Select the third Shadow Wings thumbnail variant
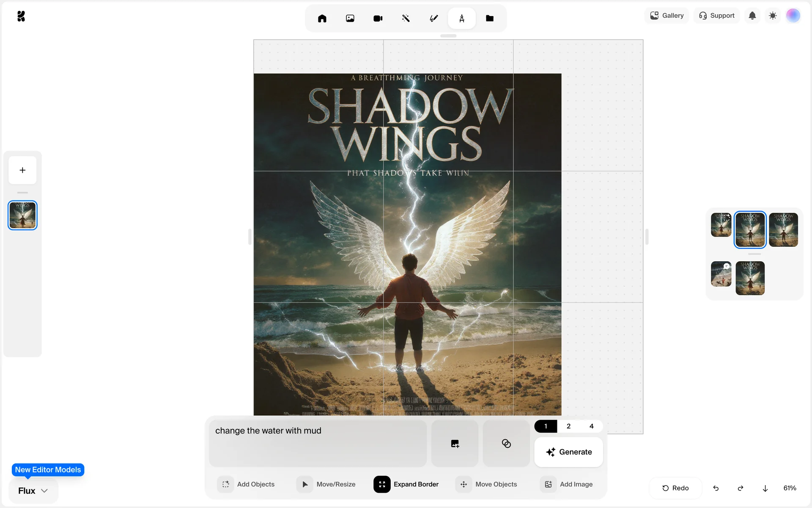This screenshot has height=508, width=812. [x=783, y=229]
